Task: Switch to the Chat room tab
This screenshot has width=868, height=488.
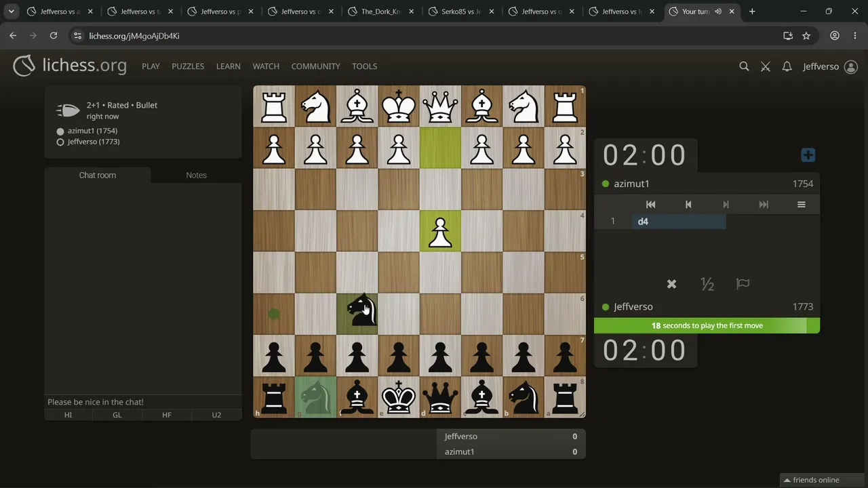Action: coord(98,175)
